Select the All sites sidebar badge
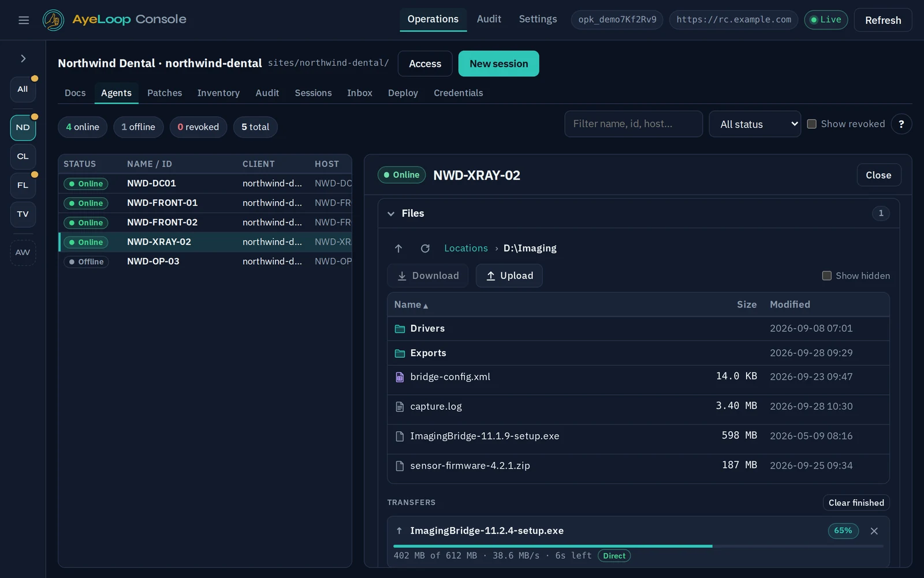This screenshot has height=578, width=924. click(x=23, y=89)
